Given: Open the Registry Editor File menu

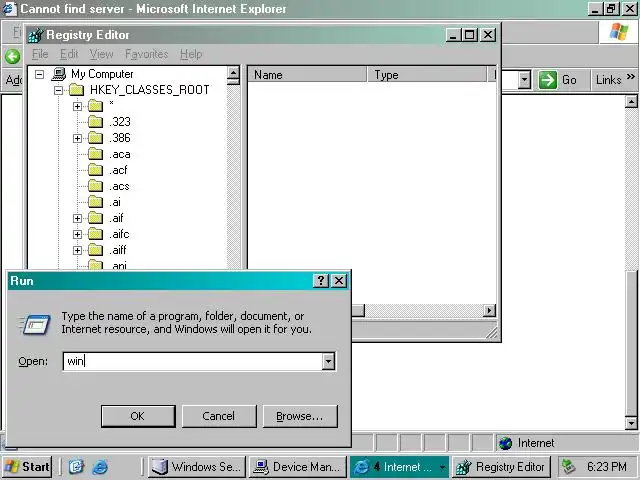Looking at the screenshot, I should pyautogui.click(x=40, y=54).
